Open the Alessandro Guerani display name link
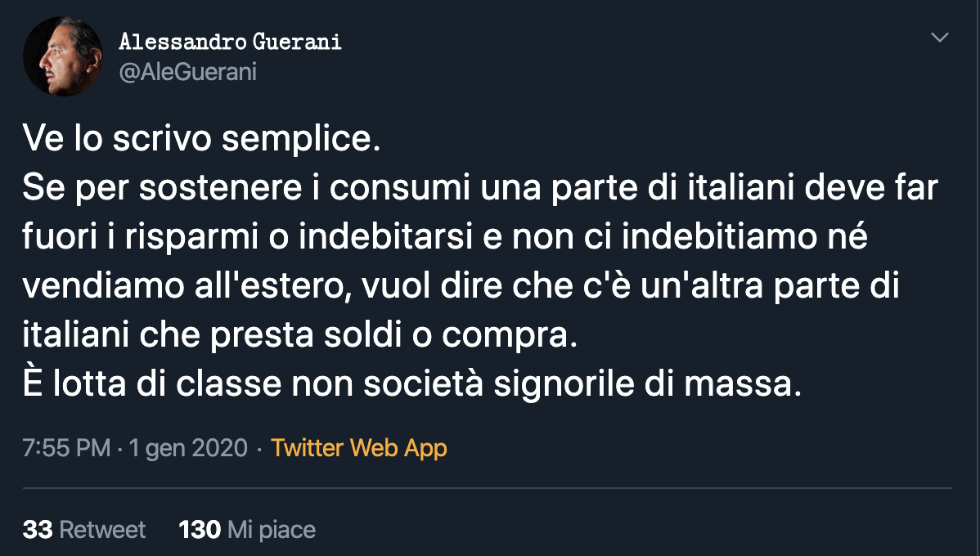 click(230, 42)
